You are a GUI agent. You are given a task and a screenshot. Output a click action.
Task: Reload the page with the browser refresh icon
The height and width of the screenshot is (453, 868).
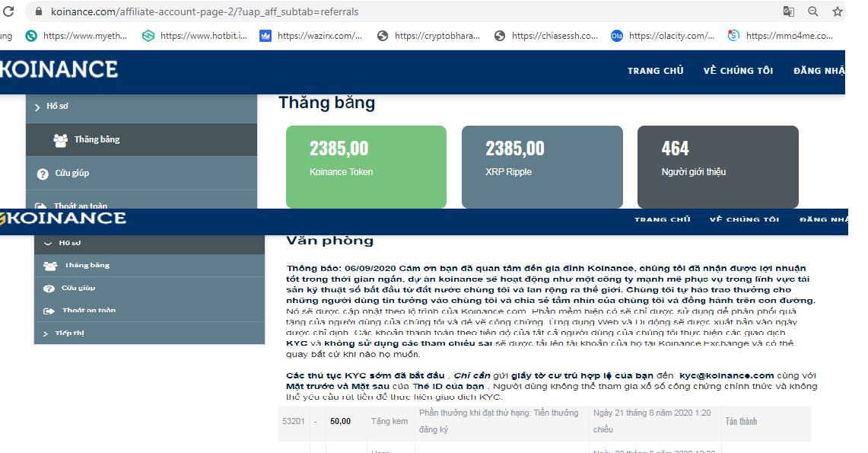pos(8,11)
